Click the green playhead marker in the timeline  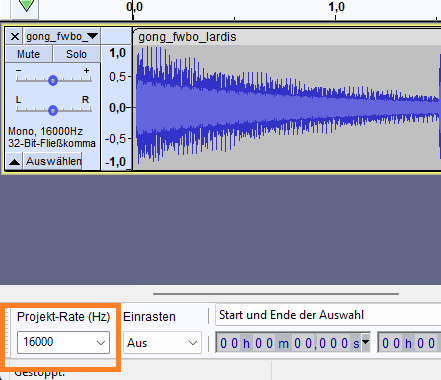pos(26,5)
